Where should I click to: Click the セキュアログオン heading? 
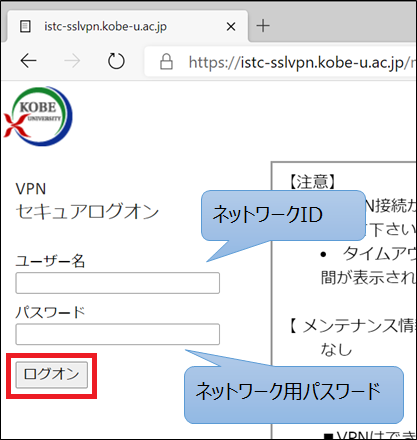(x=87, y=212)
